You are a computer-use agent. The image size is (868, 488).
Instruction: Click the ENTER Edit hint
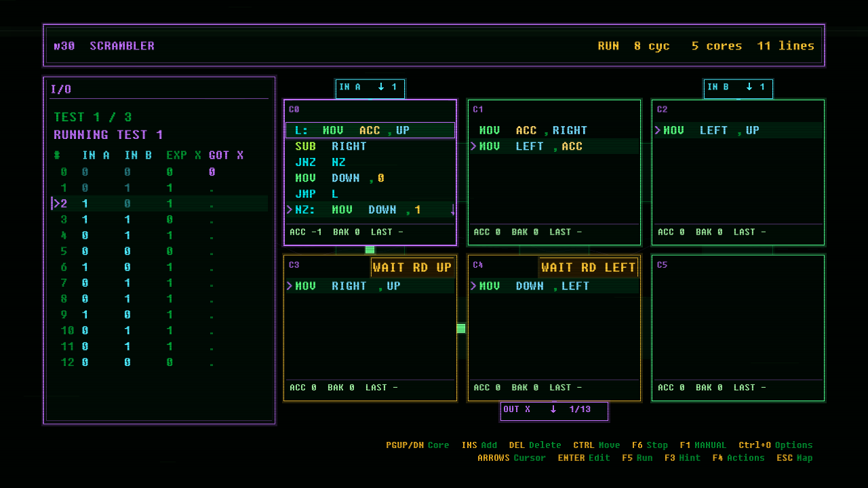coord(584,457)
